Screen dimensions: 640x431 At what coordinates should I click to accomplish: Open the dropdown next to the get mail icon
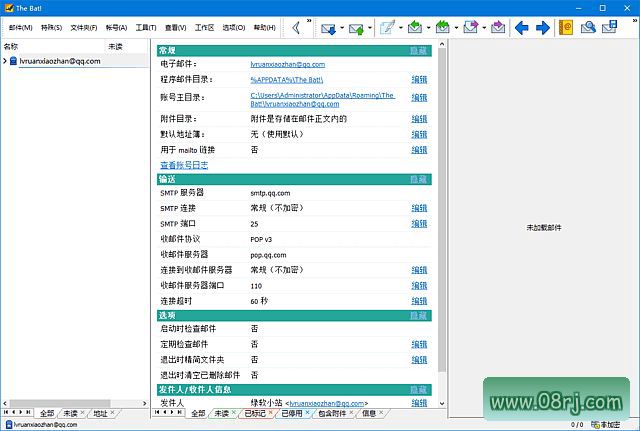pyautogui.click(x=342, y=28)
